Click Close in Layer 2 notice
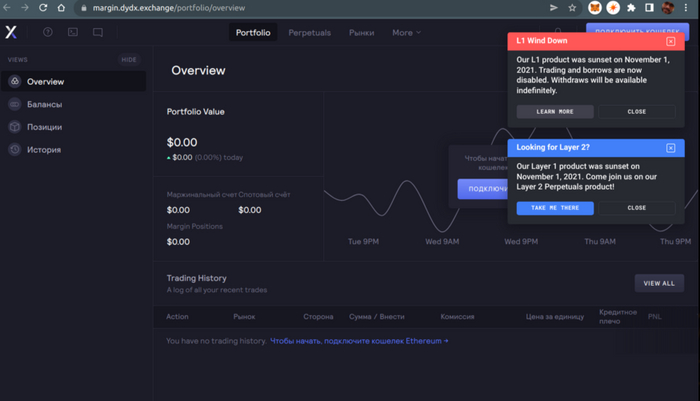The width and height of the screenshot is (700, 401). point(637,208)
